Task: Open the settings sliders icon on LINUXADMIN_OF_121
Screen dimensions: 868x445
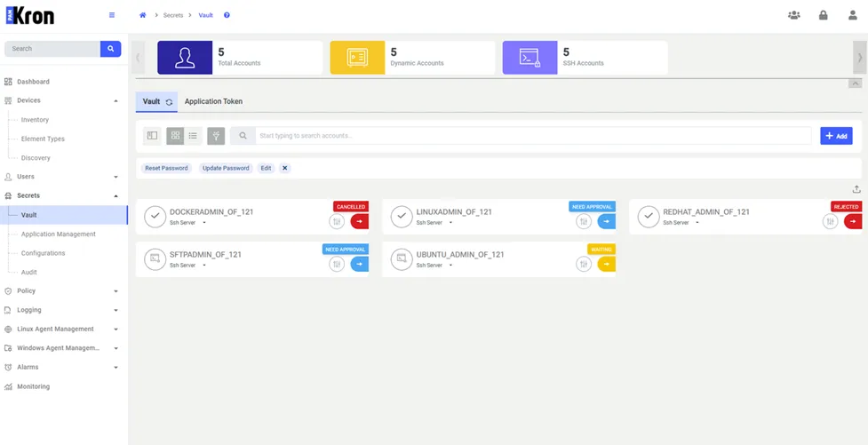Action: [584, 221]
